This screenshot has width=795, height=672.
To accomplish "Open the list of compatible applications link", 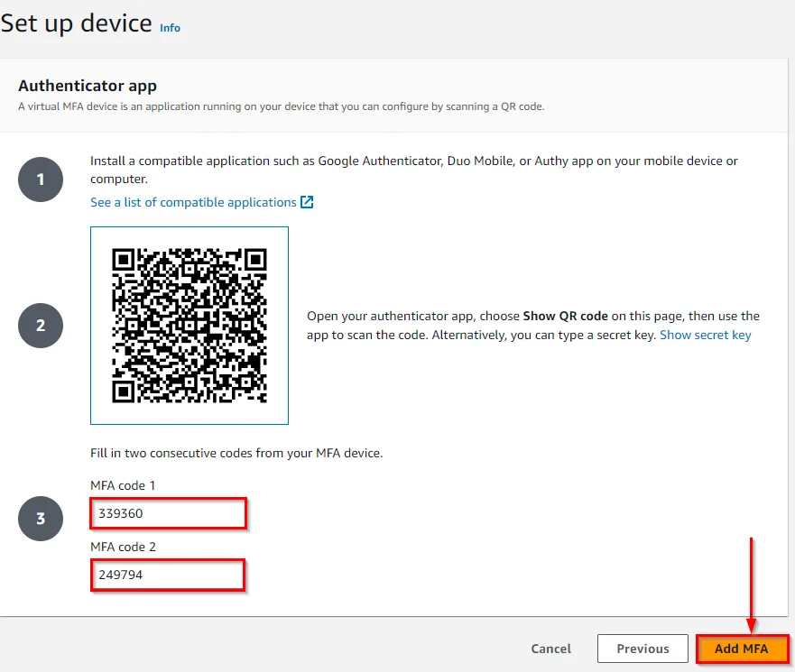I will click(x=193, y=202).
